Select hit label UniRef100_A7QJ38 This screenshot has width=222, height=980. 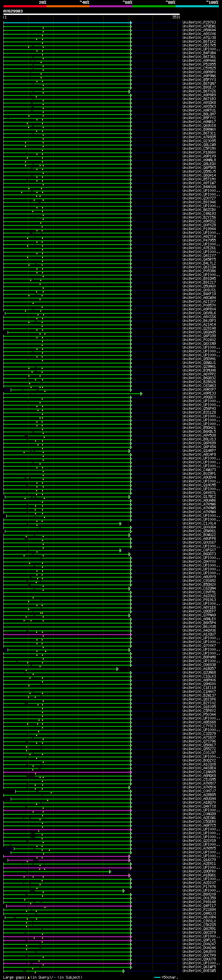199,38
